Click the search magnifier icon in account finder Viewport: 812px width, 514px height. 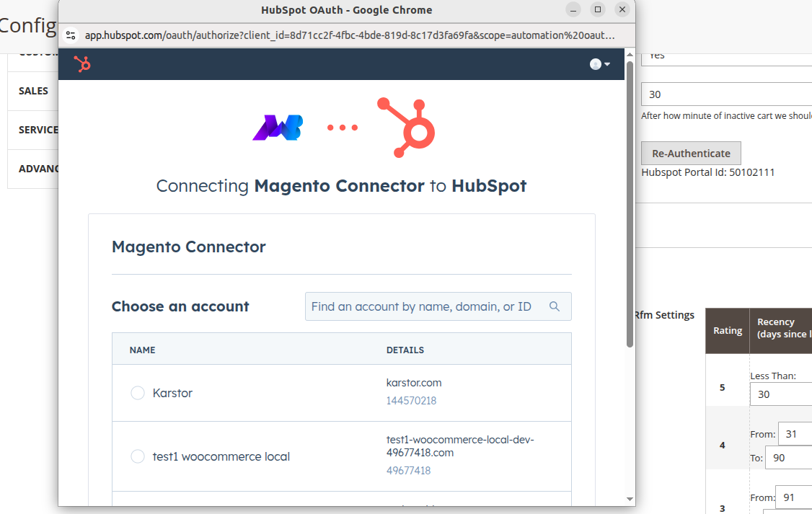[x=554, y=306]
